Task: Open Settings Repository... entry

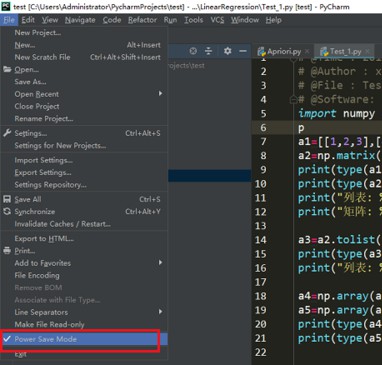Action: coord(83,185)
